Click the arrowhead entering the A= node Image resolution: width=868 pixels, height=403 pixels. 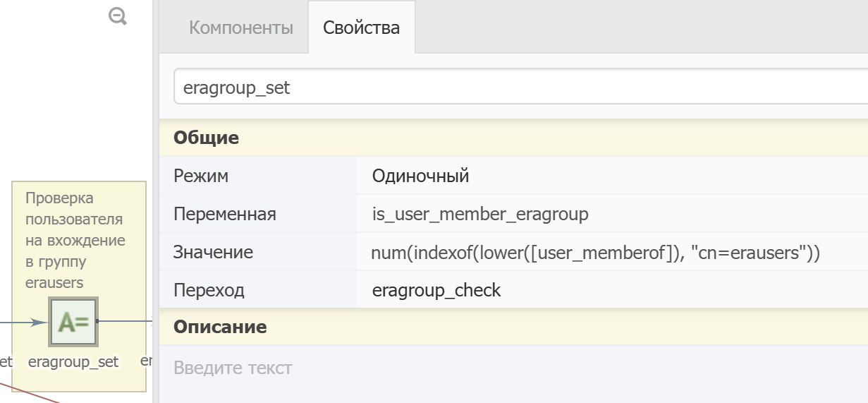tap(41, 322)
